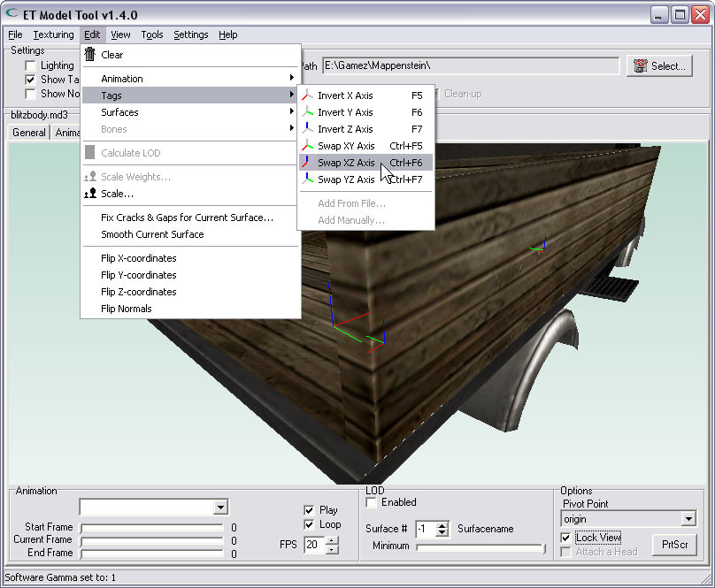Viewport: 715px width, 588px height.
Task: Decrease Surface # with down arrow
Action: pos(442,533)
